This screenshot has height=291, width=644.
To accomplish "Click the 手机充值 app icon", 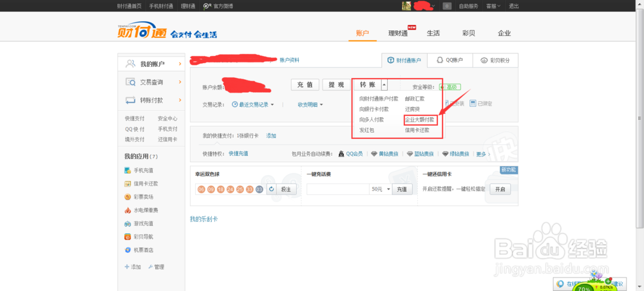I will (128, 171).
